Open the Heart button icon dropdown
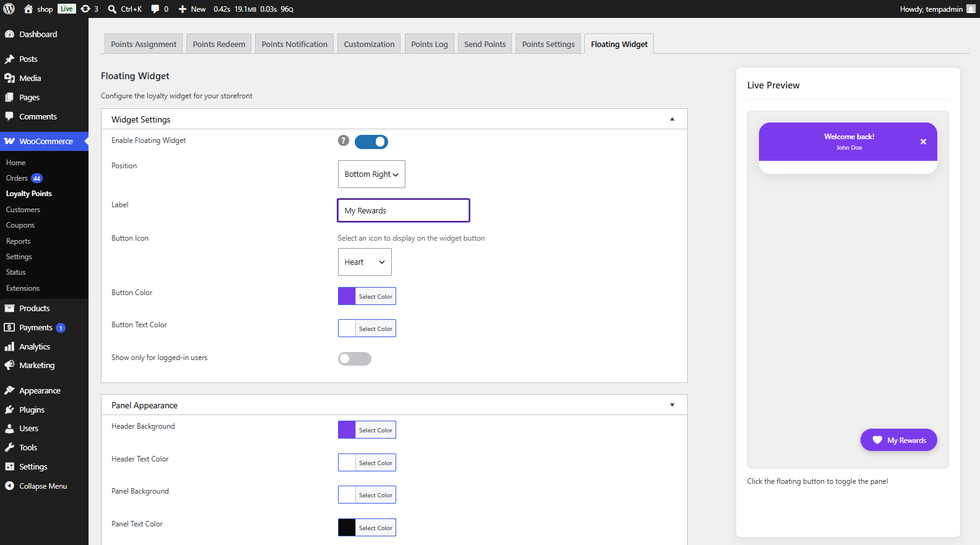This screenshot has width=980, height=545. (365, 262)
